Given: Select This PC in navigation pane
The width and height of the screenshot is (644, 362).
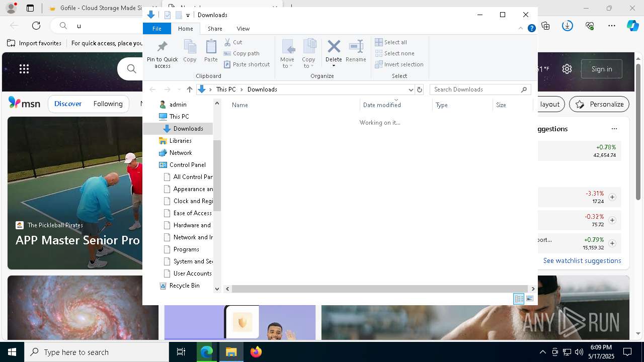Looking at the screenshot, I should (179, 117).
